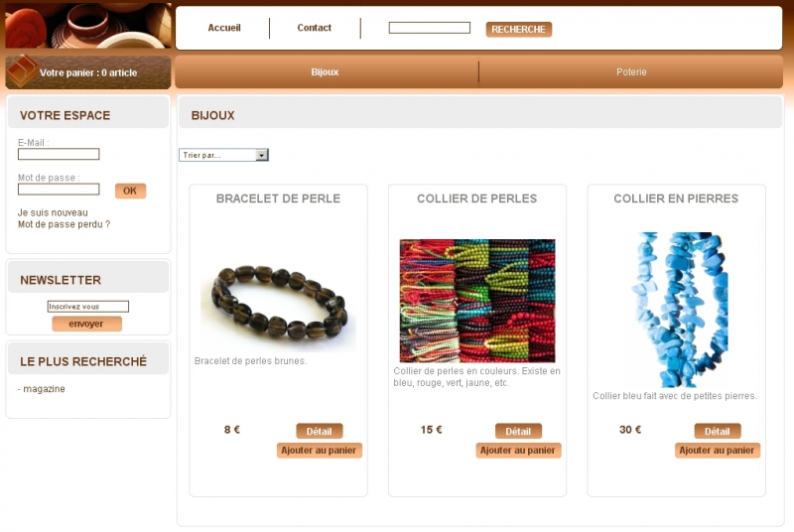Open the Bijoux category tab
Image resolution: width=794 pixels, height=532 pixels.
[x=325, y=71]
